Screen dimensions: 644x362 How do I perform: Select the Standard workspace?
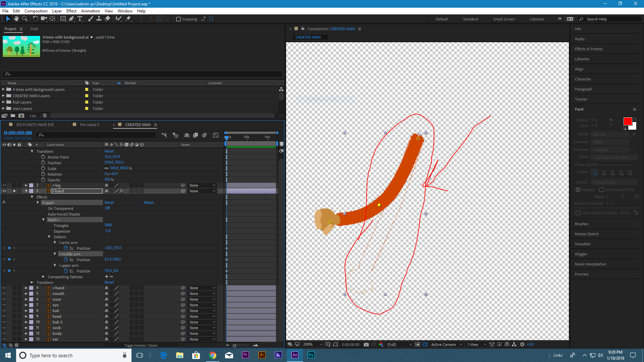(470, 19)
